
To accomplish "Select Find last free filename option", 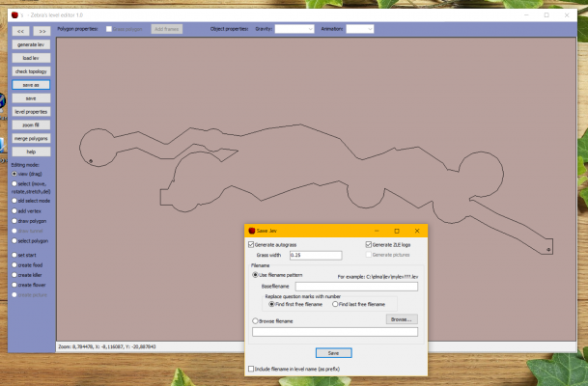I will (x=335, y=304).
